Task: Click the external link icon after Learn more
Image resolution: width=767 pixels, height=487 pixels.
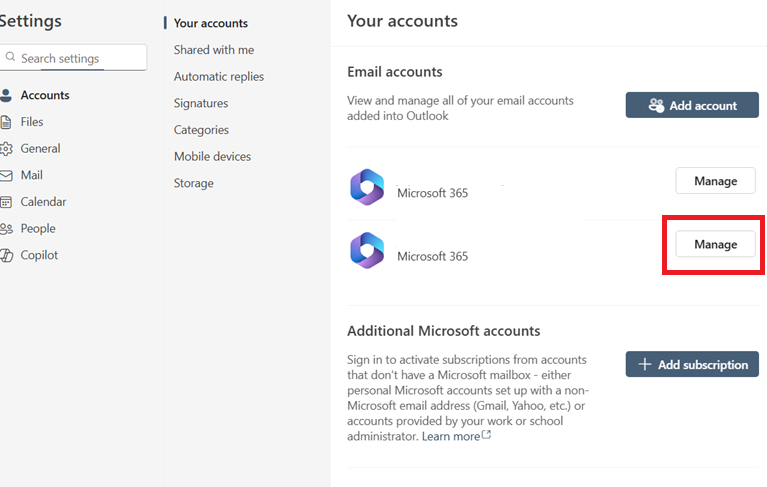Action: (486, 435)
